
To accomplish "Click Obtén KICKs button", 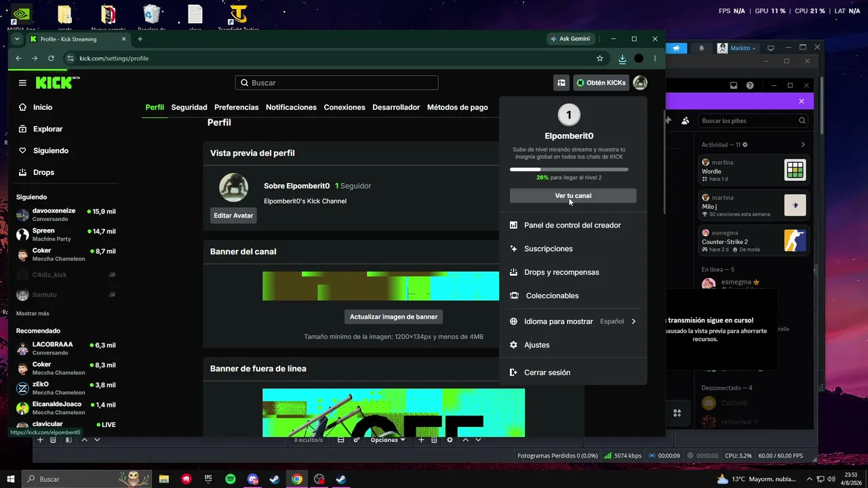I will point(601,83).
